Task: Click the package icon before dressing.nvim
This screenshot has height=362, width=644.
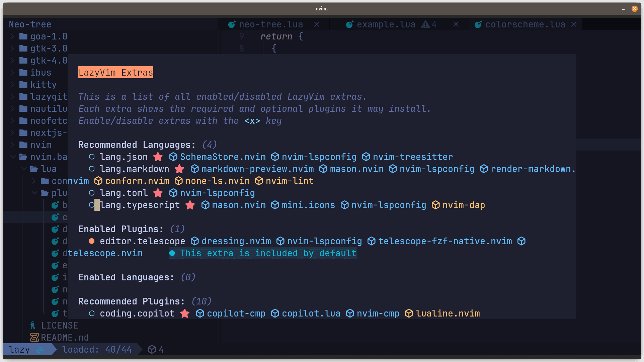Action: click(x=194, y=241)
